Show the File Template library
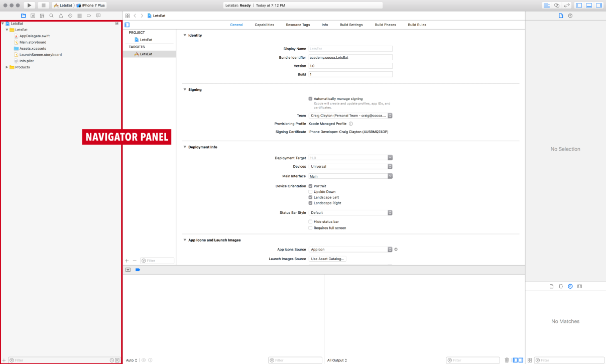This screenshot has height=364, width=606. click(x=551, y=286)
